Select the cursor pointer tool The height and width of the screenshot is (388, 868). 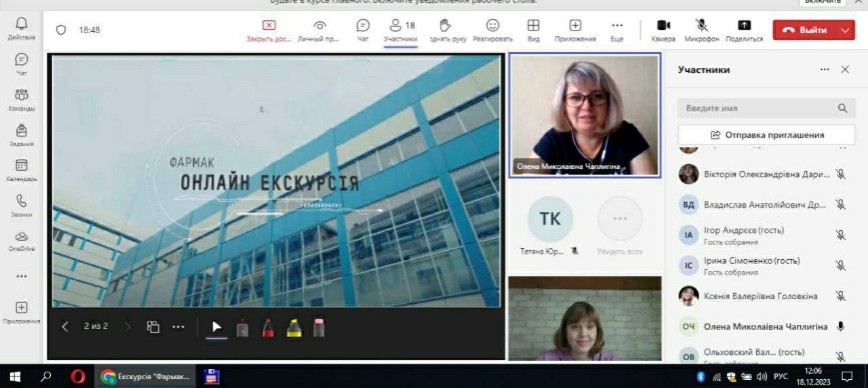(x=216, y=327)
